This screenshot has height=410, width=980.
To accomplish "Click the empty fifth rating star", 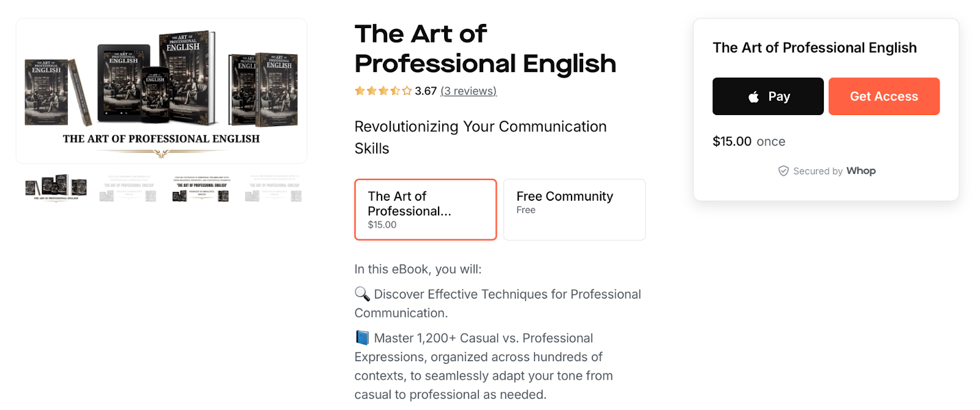I will (x=407, y=91).
